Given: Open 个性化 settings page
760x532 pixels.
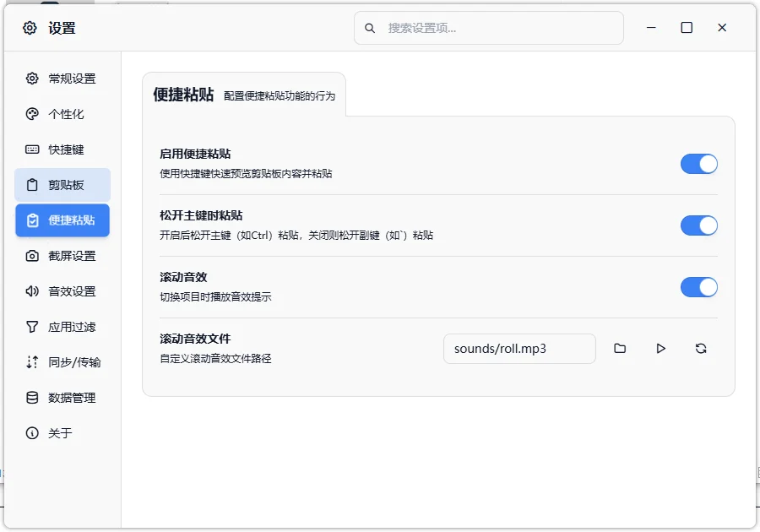Looking at the screenshot, I should (x=62, y=114).
